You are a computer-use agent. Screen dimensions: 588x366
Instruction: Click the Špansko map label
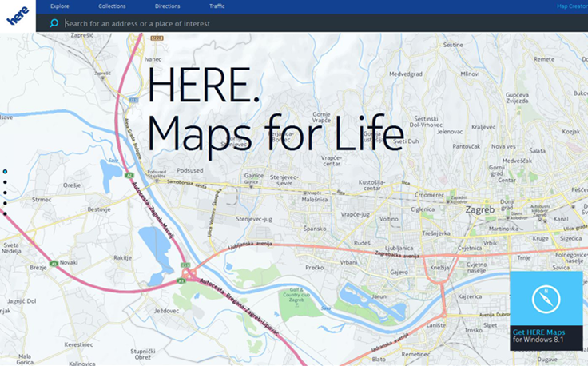[x=315, y=229]
